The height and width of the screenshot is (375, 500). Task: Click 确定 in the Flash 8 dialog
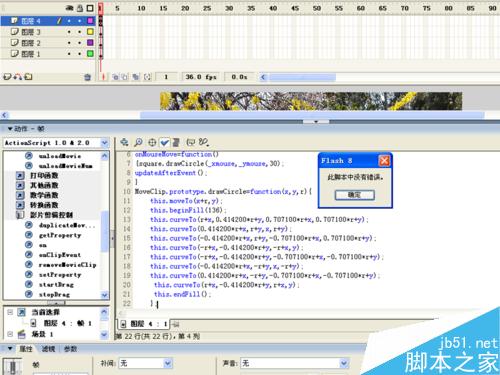point(355,195)
